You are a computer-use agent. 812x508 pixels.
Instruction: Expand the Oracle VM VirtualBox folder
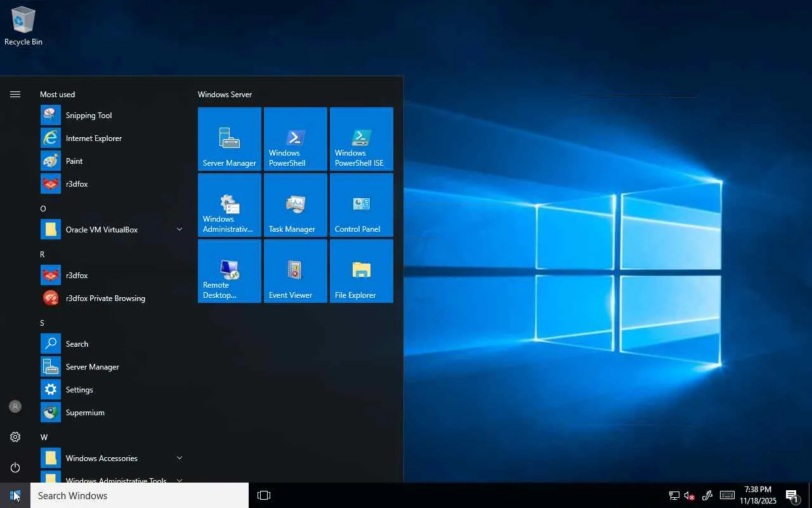tap(112, 230)
